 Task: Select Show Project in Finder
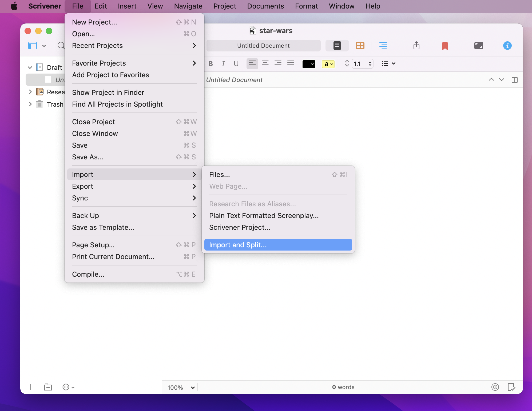134,92
